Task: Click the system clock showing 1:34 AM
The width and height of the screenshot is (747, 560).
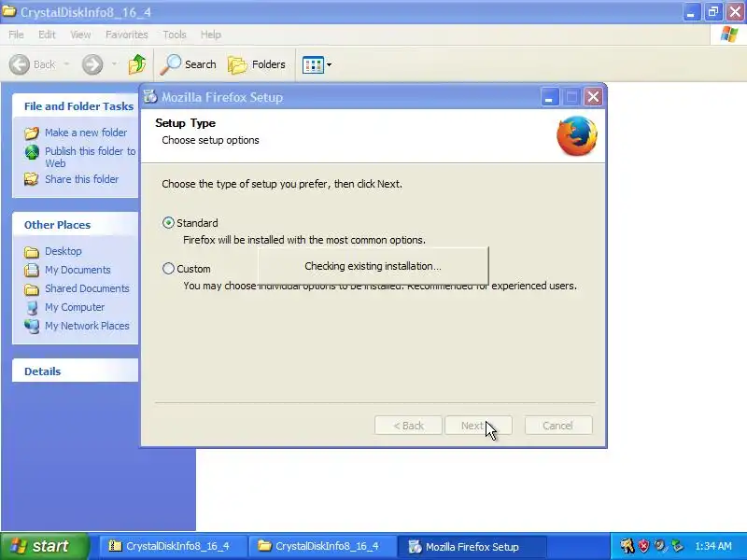Action: pos(713,546)
